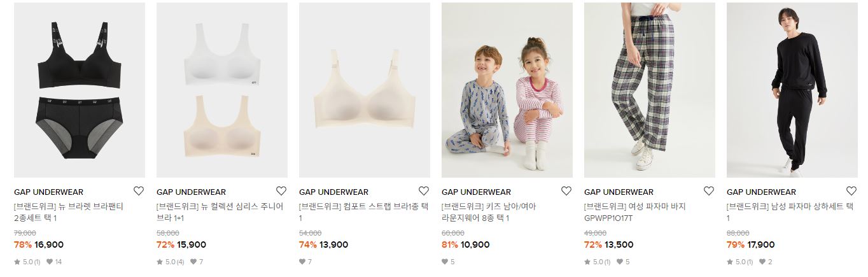The width and height of the screenshot is (868, 277).
Task: Open 컴포트 스트랩 브라1종 택 1 link
Action: coord(363,213)
